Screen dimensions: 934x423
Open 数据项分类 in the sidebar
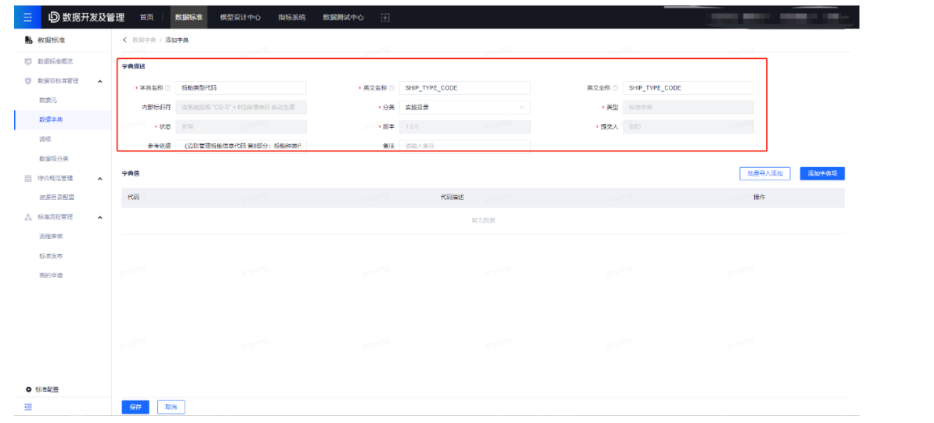click(54, 158)
